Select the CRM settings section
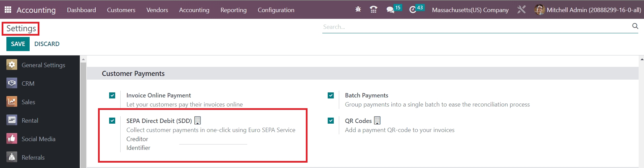The width and height of the screenshot is (644, 168). click(x=28, y=84)
